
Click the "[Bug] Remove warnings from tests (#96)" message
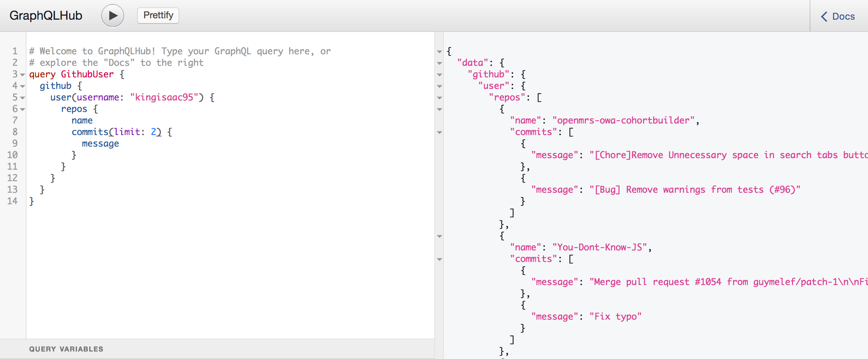pos(695,190)
